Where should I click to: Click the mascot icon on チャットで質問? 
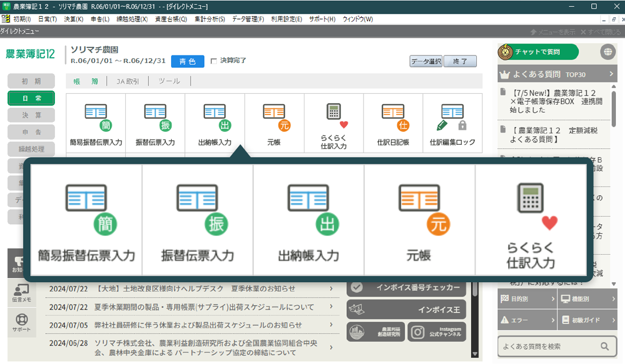point(506,52)
